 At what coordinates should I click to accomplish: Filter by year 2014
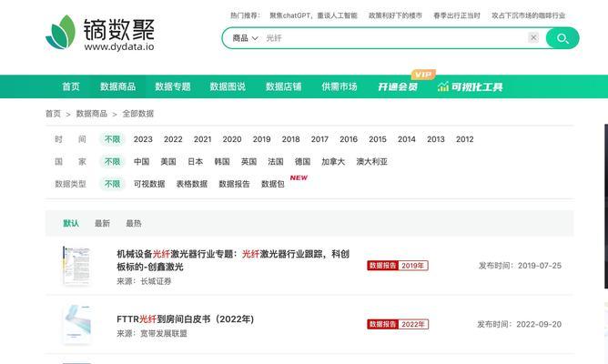pos(406,139)
